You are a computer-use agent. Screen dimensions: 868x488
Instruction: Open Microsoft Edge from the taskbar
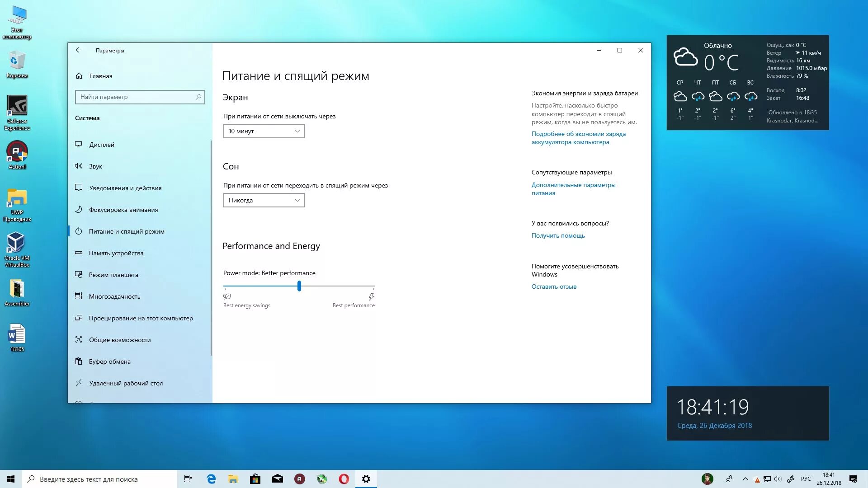pos(211,479)
